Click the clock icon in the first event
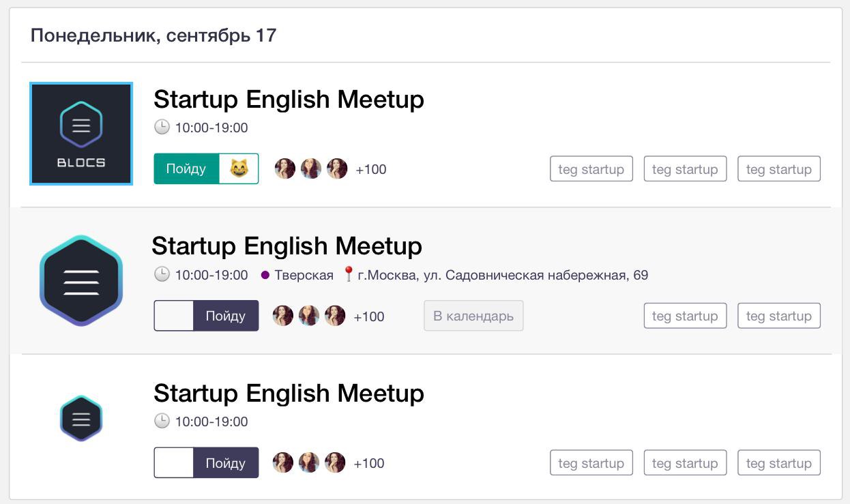This screenshot has height=504, width=850. pos(162,128)
